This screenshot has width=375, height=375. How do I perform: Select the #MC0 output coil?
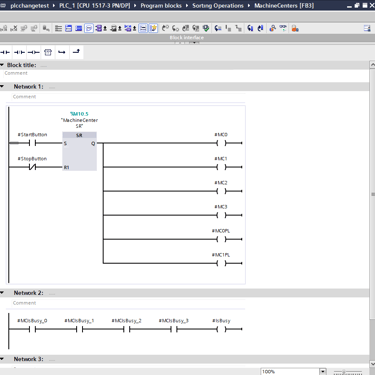pos(221,143)
